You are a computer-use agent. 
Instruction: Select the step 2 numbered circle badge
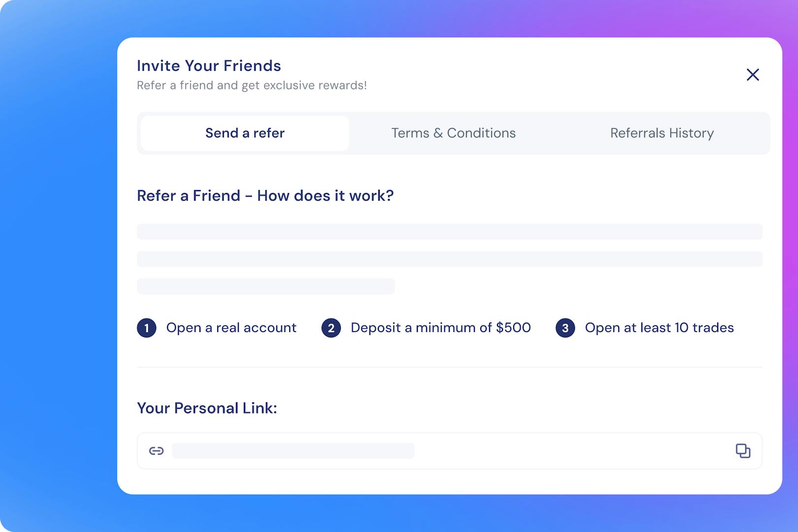pyautogui.click(x=332, y=328)
